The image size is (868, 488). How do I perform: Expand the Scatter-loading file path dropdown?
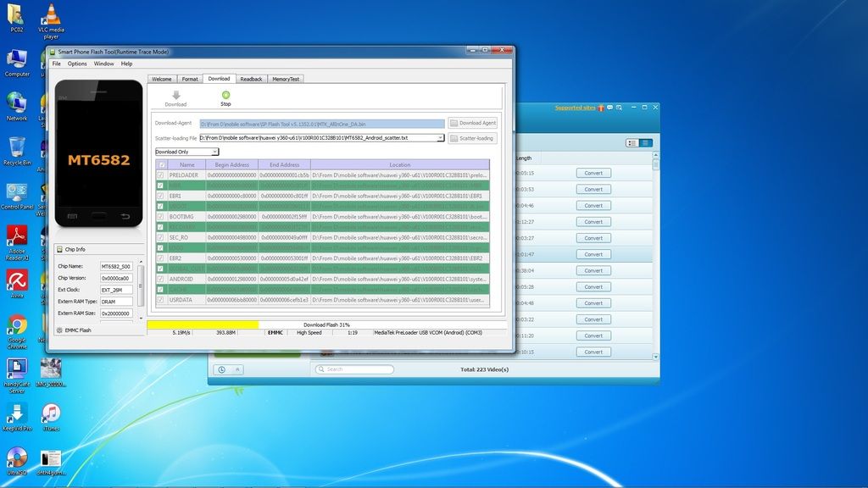point(441,138)
